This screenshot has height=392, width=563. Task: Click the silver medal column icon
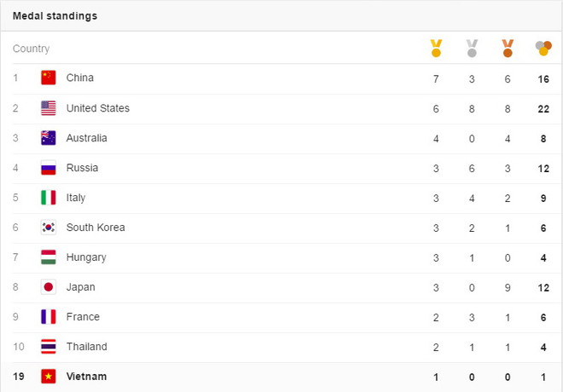point(472,49)
